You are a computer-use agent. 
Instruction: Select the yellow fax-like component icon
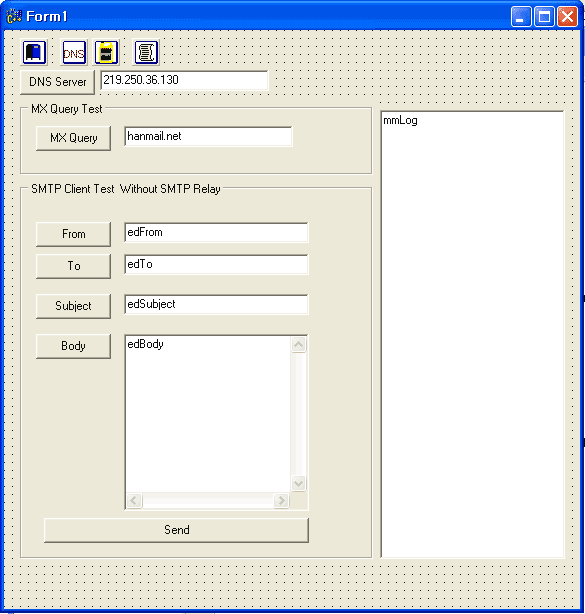106,52
